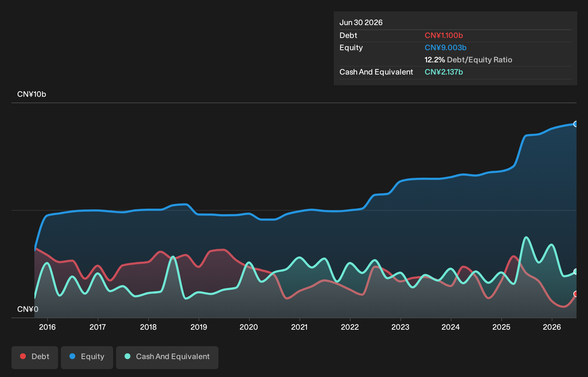Click the 2025 x-axis label

tap(501, 327)
